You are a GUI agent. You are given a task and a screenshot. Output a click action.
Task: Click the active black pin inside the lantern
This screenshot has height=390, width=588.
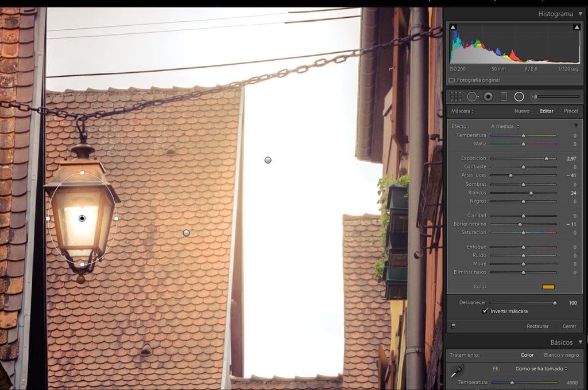click(82, 219)
